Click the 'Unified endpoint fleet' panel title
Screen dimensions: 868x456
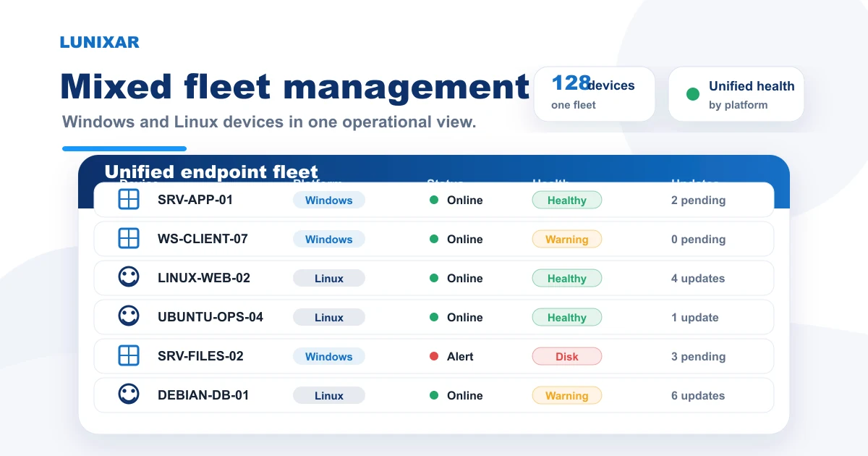(211, 172)
